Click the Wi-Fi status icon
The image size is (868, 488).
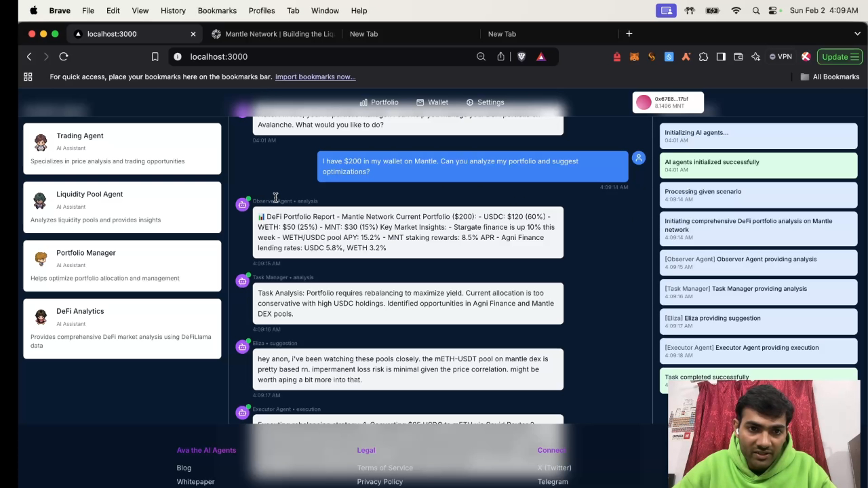[x=736, y=10]
